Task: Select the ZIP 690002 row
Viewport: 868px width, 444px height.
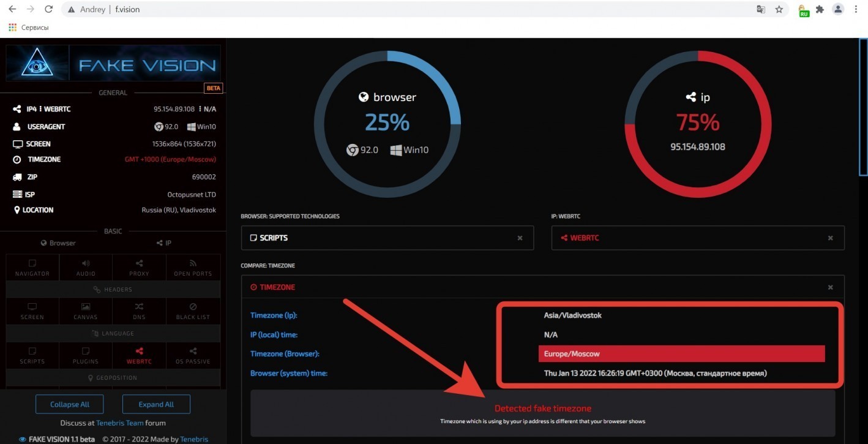Action: pos(114,177)
